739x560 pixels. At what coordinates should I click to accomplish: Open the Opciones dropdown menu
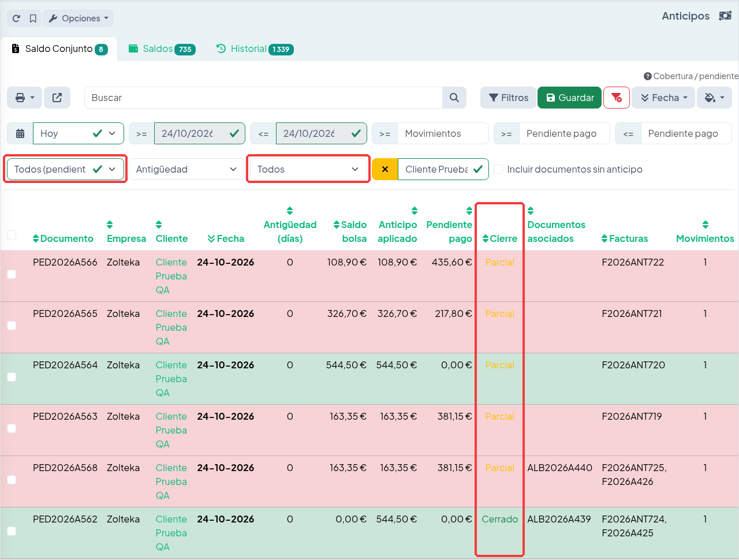(x=79, y=18)
